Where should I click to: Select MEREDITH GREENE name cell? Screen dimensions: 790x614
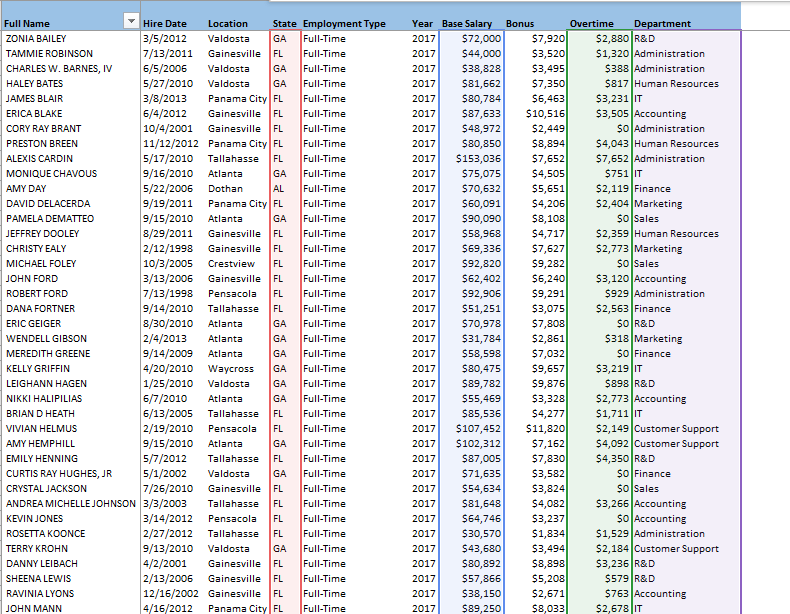48,354
